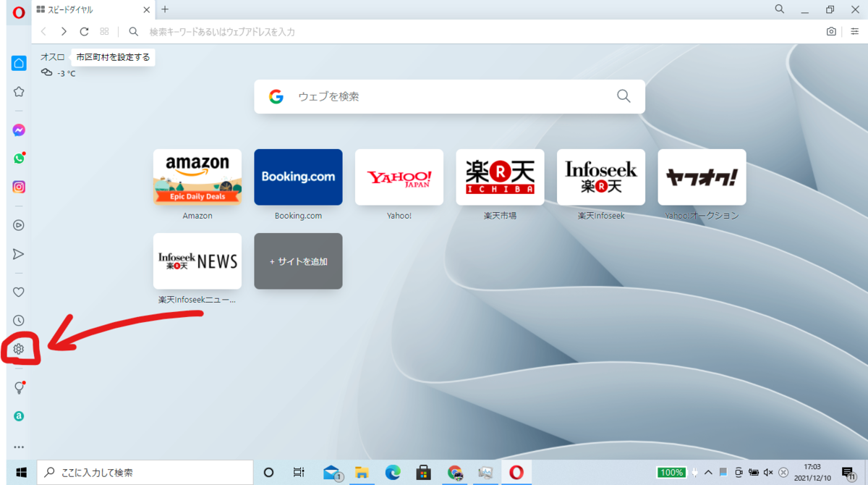
Task: Open the Infoseek NEWS speed dial tile
Action: click(x=197, y=261)
